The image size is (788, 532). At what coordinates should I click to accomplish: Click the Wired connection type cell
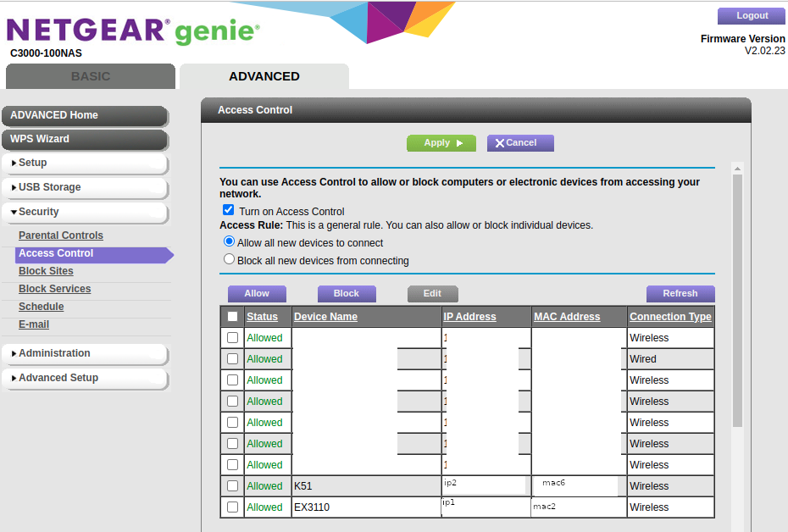pos(670,359)
